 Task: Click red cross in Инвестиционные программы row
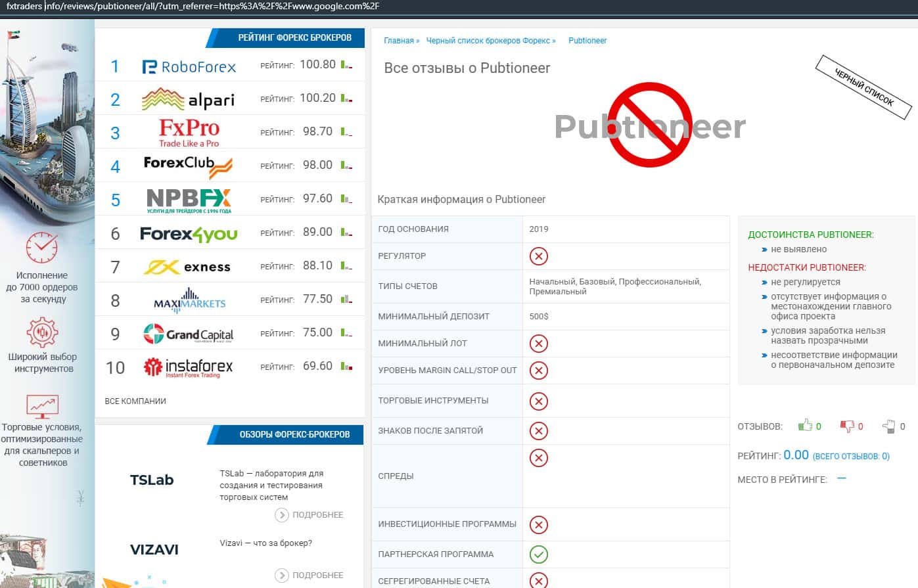click(539, 525)
